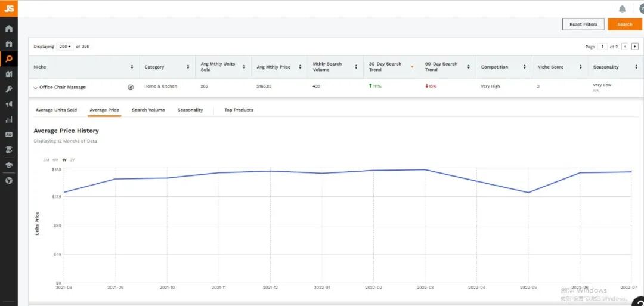
Task: Open the AD advertising sidebar icon
Action: [x=9, y=134]
